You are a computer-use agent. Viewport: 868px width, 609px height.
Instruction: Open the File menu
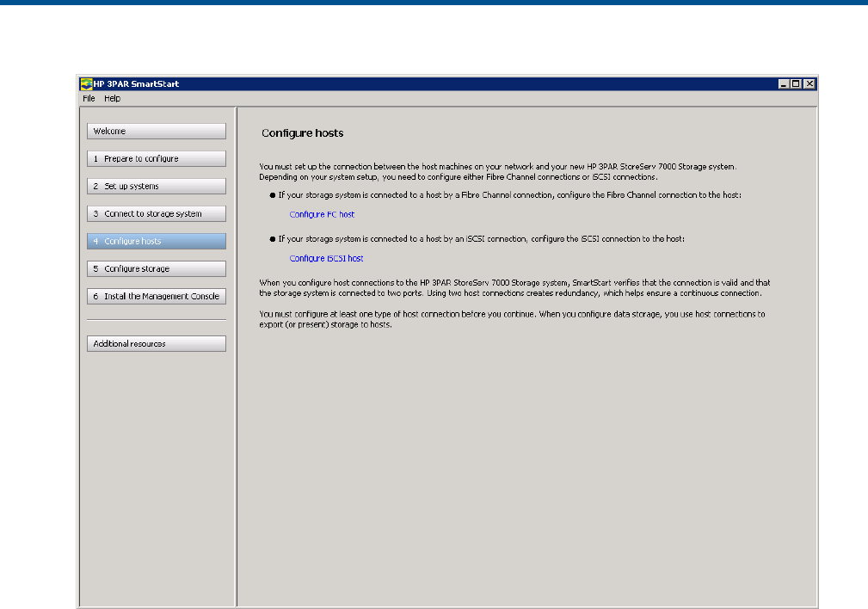(x=89, y=99)
